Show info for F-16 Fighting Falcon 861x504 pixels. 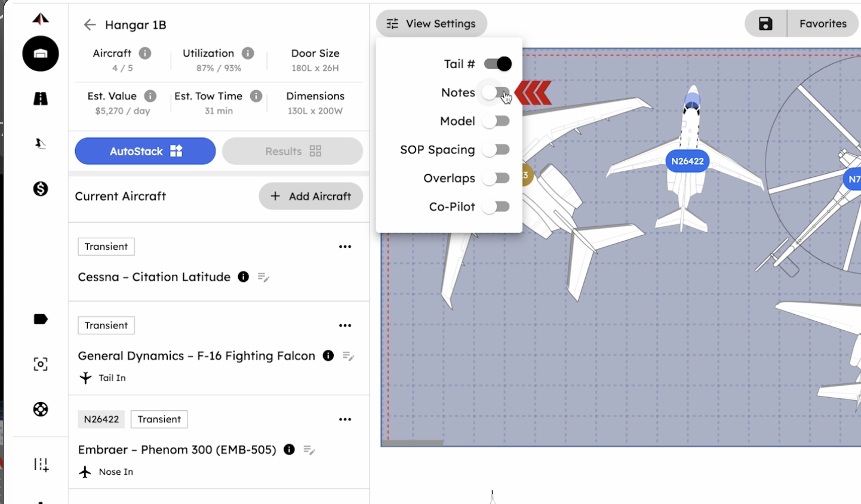pos(328,355)
